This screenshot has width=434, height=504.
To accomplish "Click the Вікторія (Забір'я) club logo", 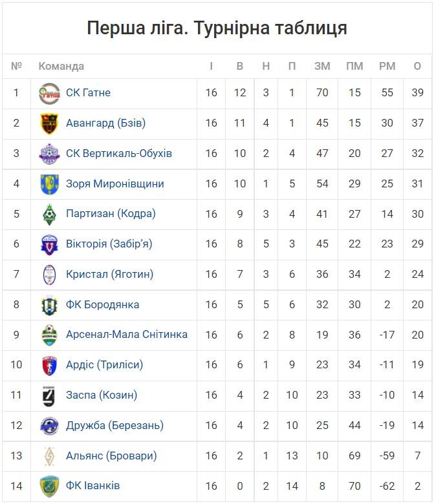I will tap(49, 245).
